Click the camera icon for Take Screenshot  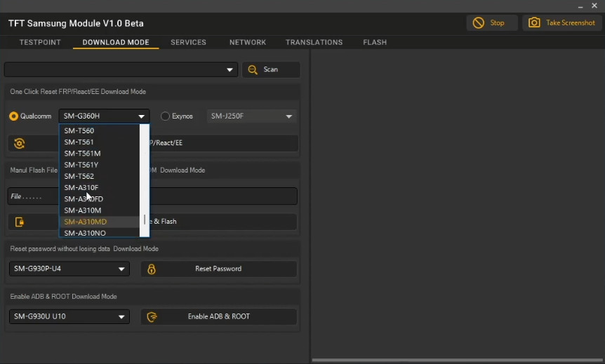point(534,22)
